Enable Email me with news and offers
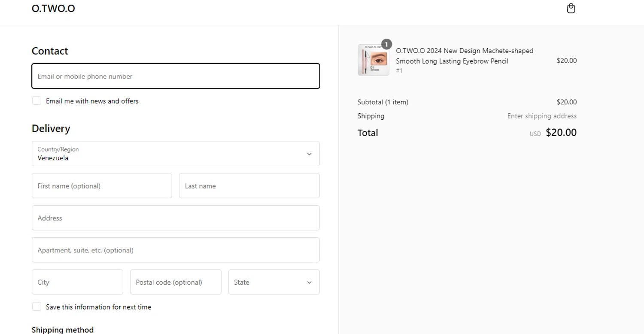 click(37, 100)
